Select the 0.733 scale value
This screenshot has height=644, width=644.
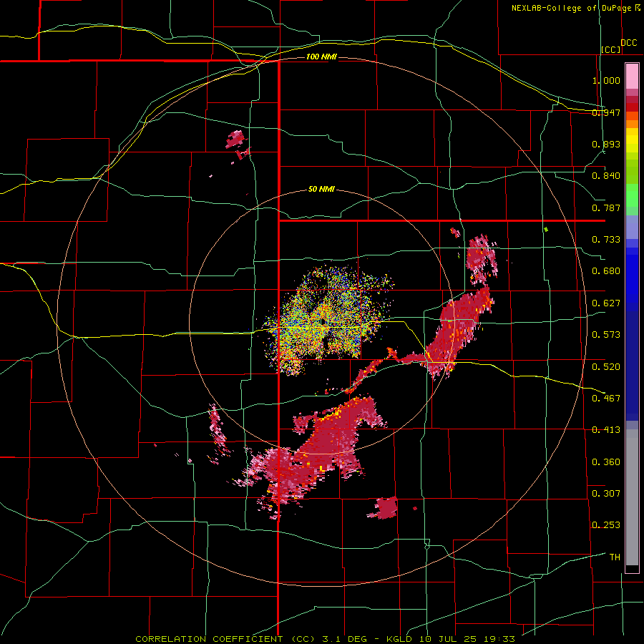pyautogui.click(x=606, y=240)
